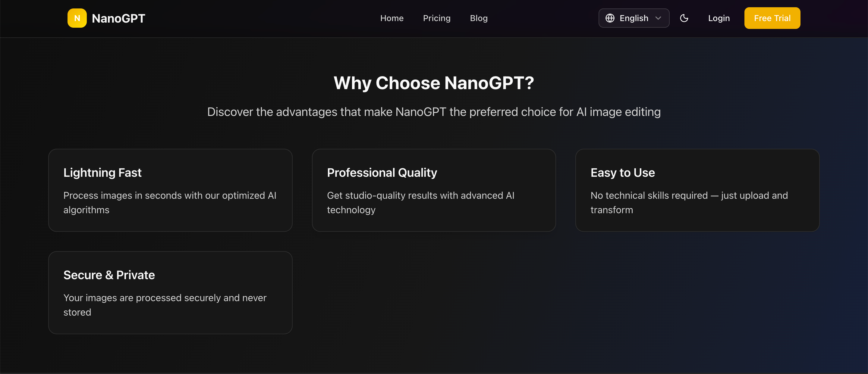Click the "Why Choose NanoGPT?" heading
Image resolution: width=868 pixels, height=374 pixels.
tap(434, 83)
